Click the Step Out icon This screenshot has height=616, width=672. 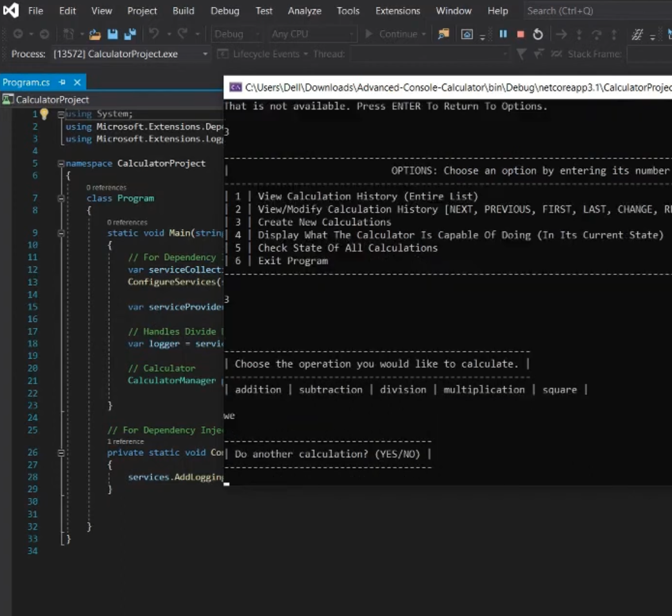pyautogui.click(x=614, y=34)
